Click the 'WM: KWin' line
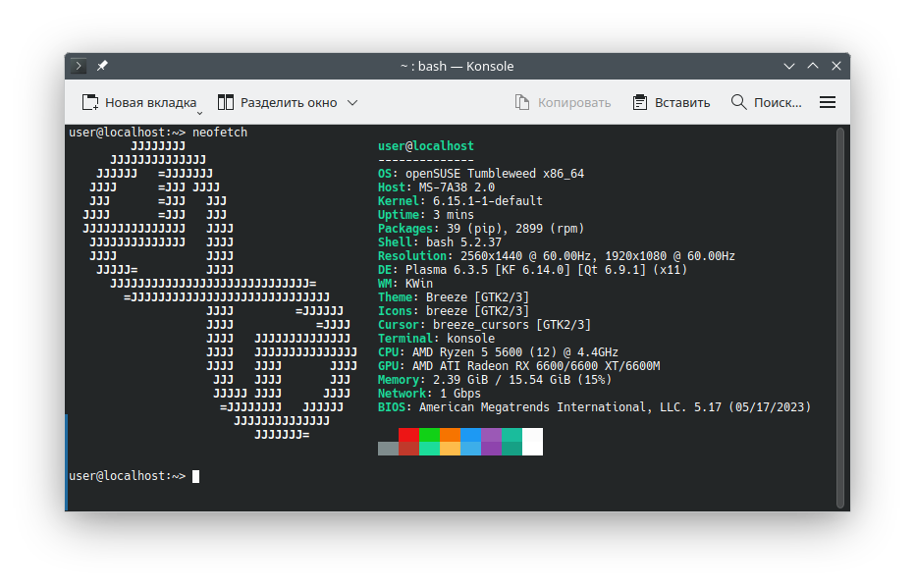 405,284
